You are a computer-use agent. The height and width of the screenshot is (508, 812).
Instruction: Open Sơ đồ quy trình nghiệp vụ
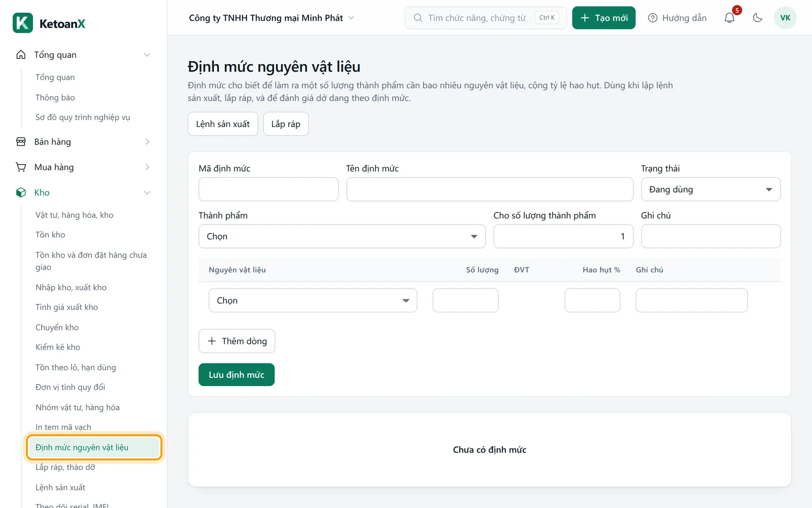[x=83, y=117]
